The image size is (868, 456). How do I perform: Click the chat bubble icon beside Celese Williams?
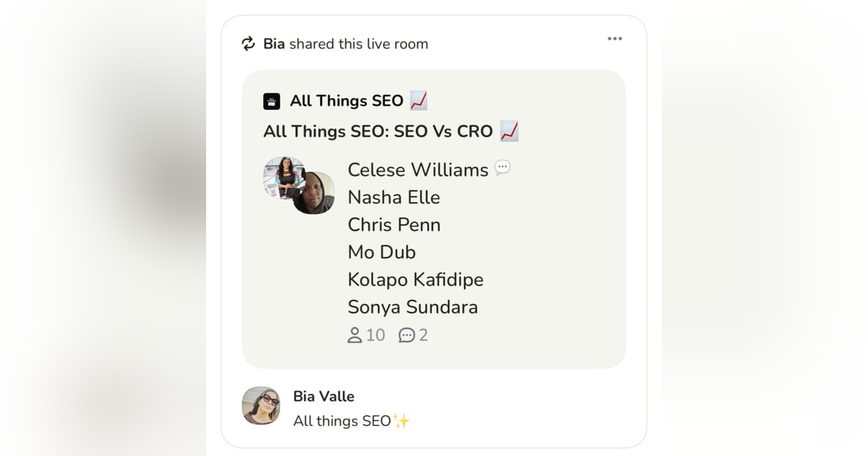pyautogui.click(x=503, y=166)
